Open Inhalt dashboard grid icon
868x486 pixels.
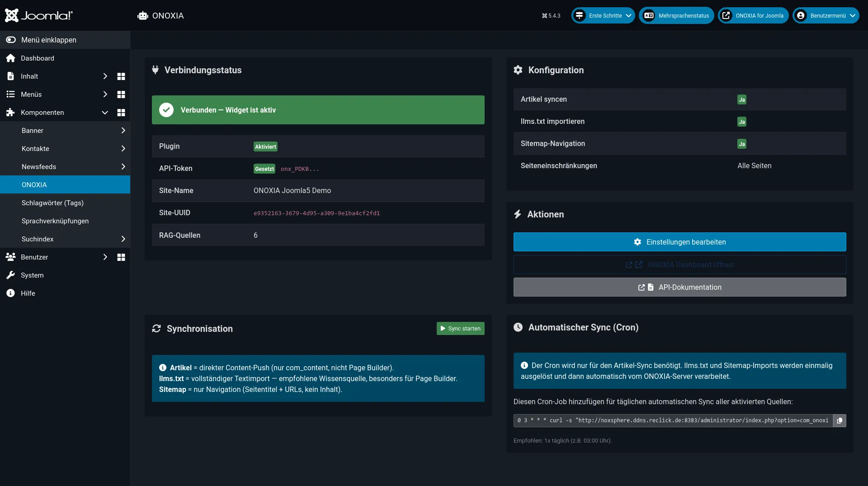point(121,76)
